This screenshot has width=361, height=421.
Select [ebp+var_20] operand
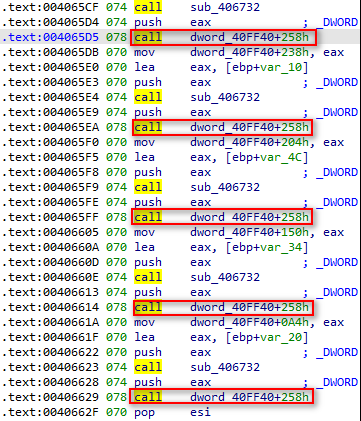coord(267,337)
